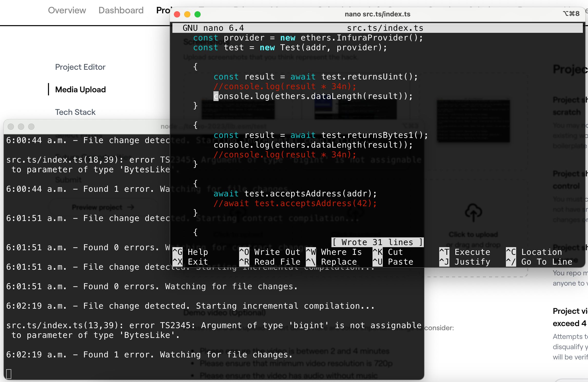Click the nano window title 'nano src.ts/index.ts'

(377, 14)
